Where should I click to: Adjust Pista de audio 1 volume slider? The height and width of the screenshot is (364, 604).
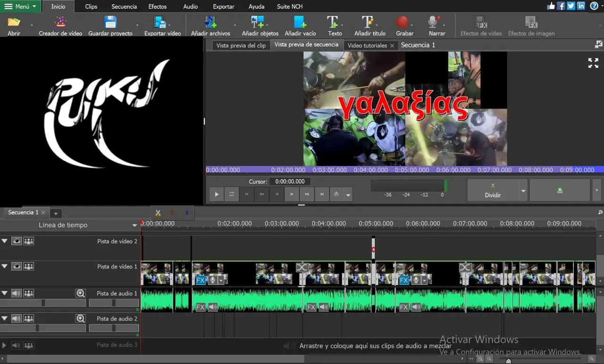[x=43, y=303]
